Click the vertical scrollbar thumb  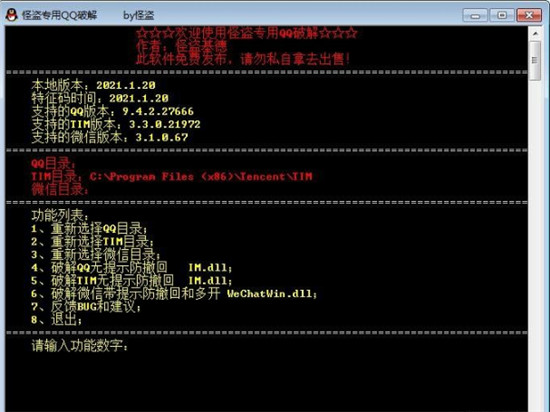click(x=535, y=61)
